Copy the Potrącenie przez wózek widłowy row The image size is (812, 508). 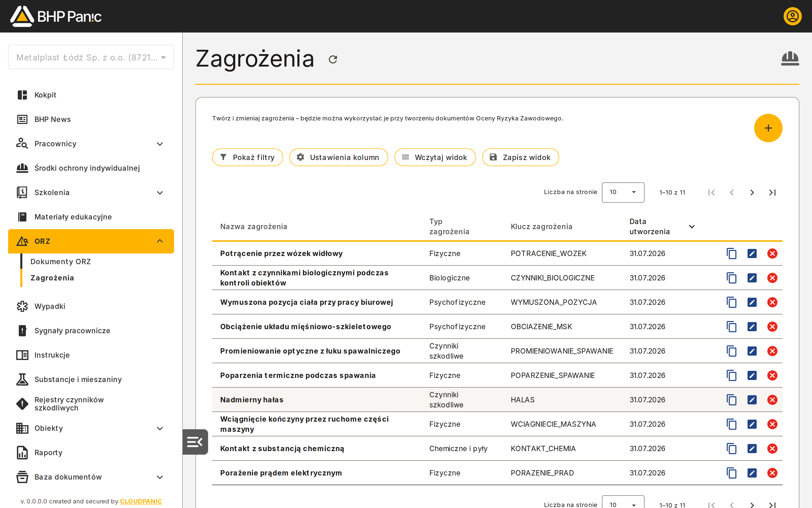(732, 254)
